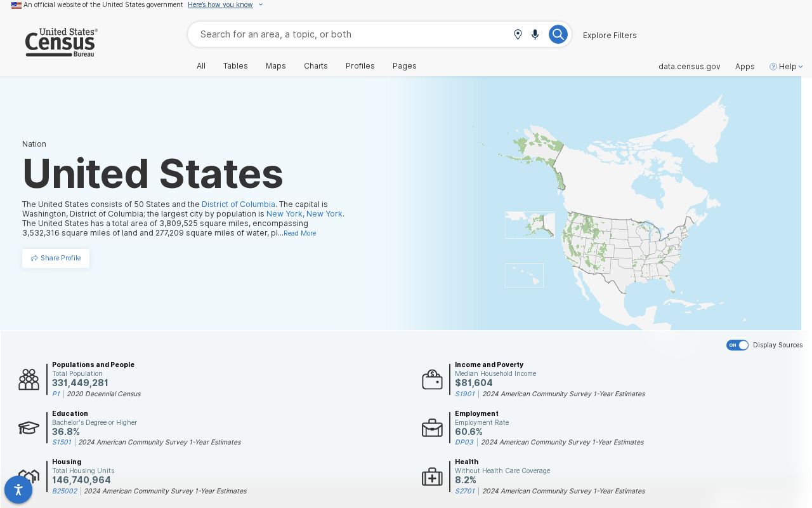Viewport: 812px width, 508px height.
Task: Click the Employment Rate value 60.6%
Action: pos(469,432)
